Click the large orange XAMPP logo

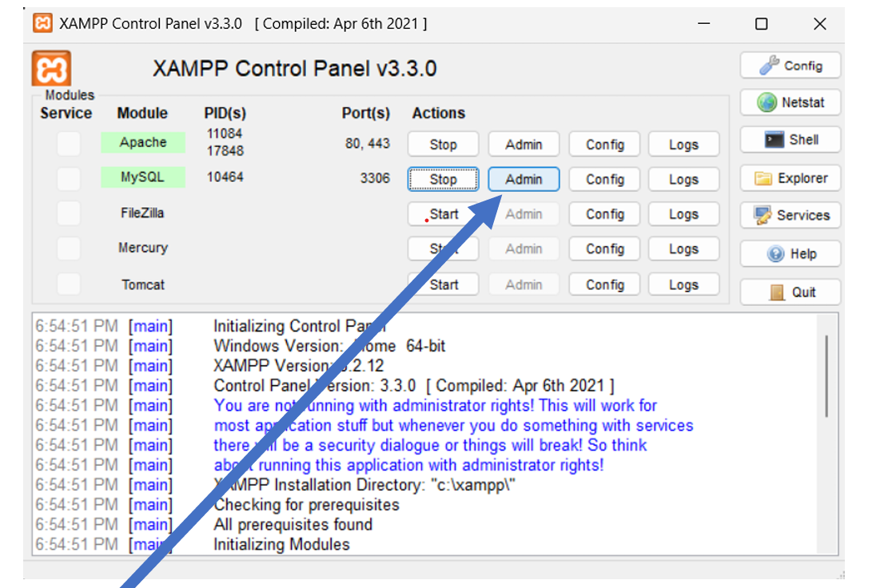pos(51,69)
